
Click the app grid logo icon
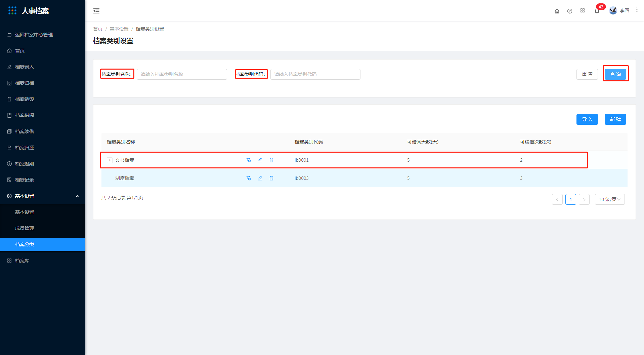tap(12, 11)
